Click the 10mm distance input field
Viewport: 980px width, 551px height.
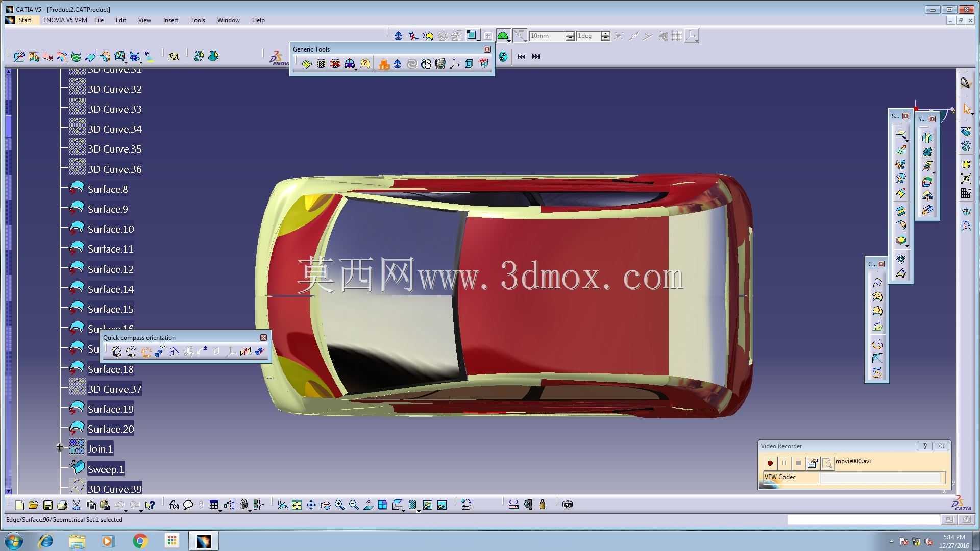tap(547, 36)
